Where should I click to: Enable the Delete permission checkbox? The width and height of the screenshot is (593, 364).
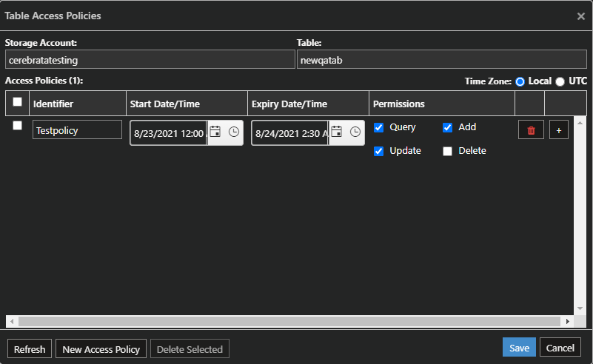coord(447,151)
